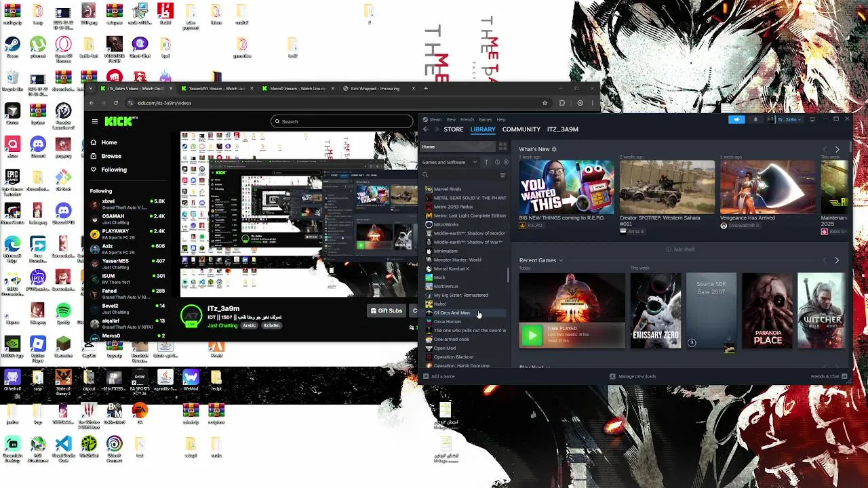Open browser extensions puzzle icon
868x488 pixels.
pyautogui.click(x=562, y=103)
